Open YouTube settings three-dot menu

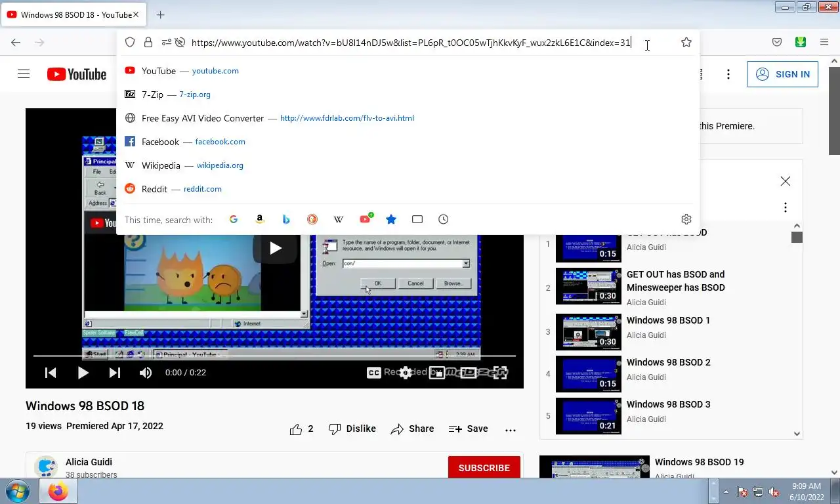[728, 74]
